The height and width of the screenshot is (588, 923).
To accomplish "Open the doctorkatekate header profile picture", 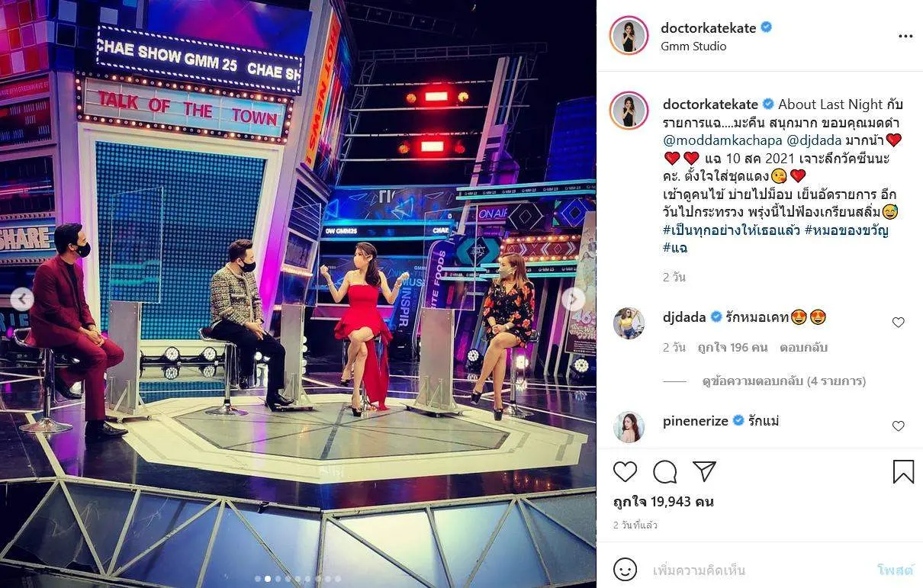I will point(629,36).
